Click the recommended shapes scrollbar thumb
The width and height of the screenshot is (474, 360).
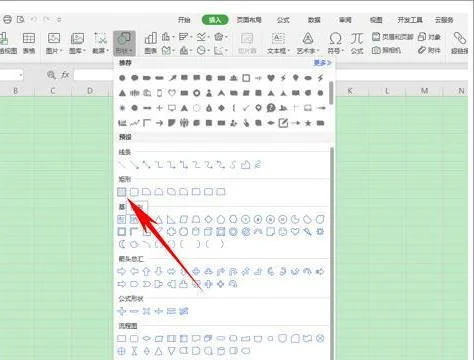[331, 92]
